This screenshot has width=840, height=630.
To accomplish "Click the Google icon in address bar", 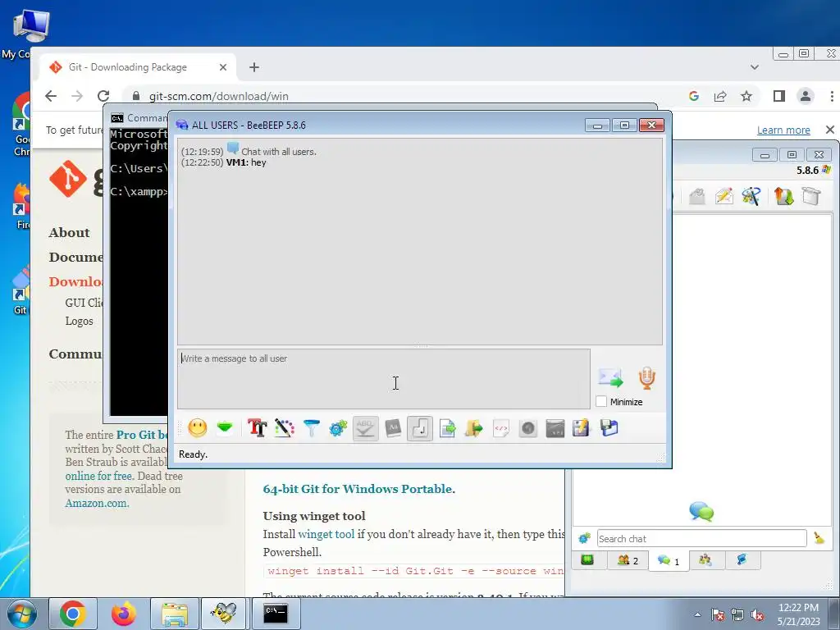I will (694, 96).
